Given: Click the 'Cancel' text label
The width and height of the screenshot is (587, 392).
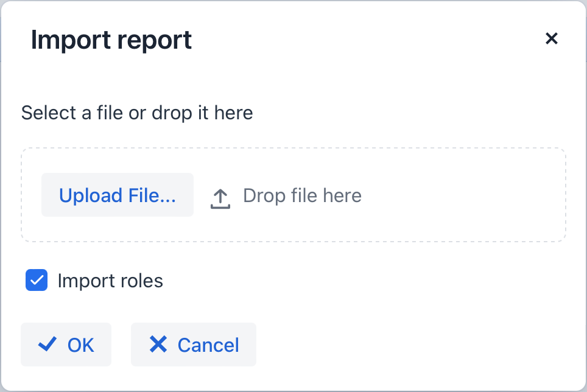Looking at the screenshot, I should [x=208, y=345].
